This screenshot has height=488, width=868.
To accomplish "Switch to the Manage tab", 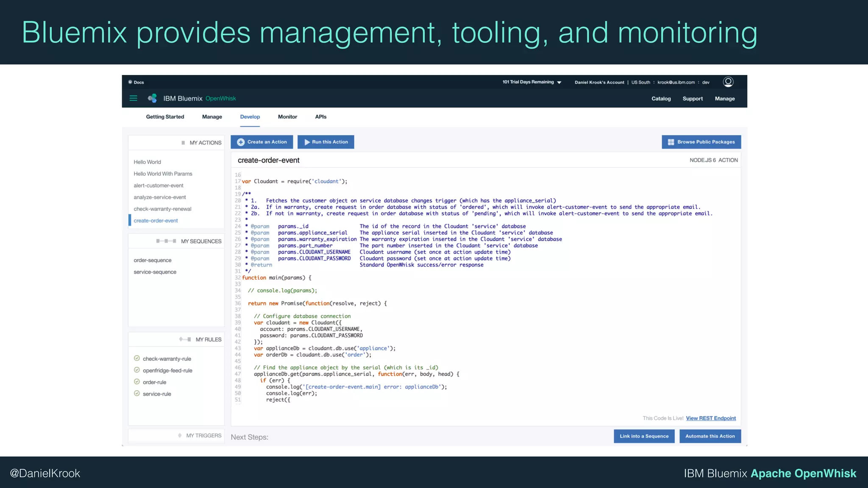I will coord(212,117).
